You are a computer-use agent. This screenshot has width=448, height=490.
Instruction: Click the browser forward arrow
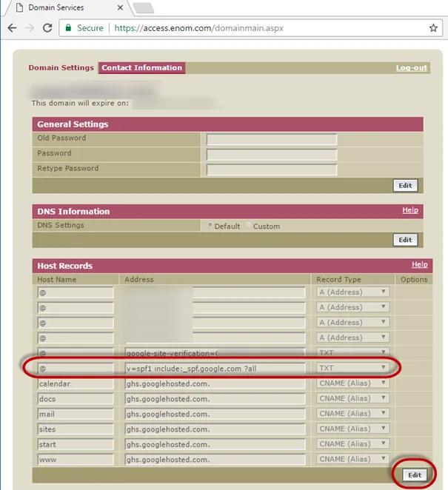click(29, 28)
